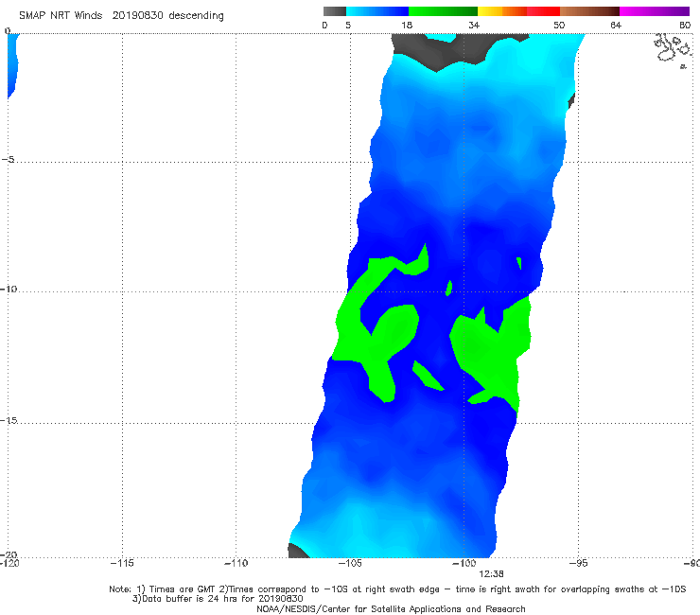The width and height of the screenshot is (700, 615).
Task: Click the magenta-purple segment of the color bar
Action: [x=655, y=11]
